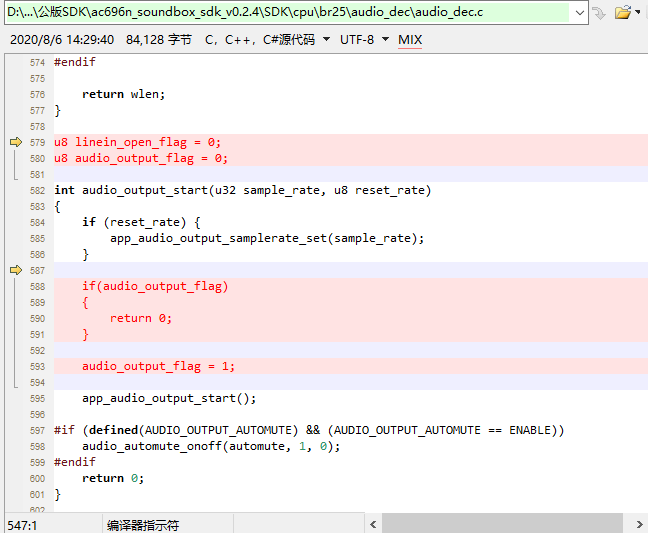This screenshot has width=648, height=533.
Task: Click line number 582 in the gutter
Action: click(37, 190)
